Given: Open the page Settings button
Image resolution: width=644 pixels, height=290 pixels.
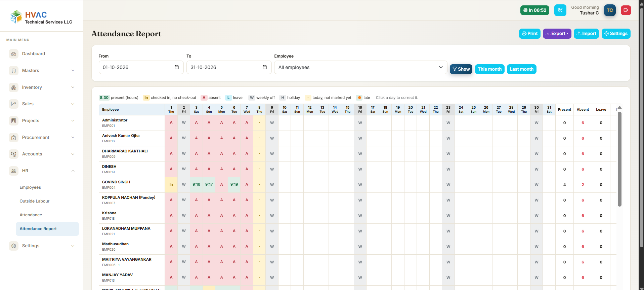Looking at the screenshot, I should click(616, 34).
